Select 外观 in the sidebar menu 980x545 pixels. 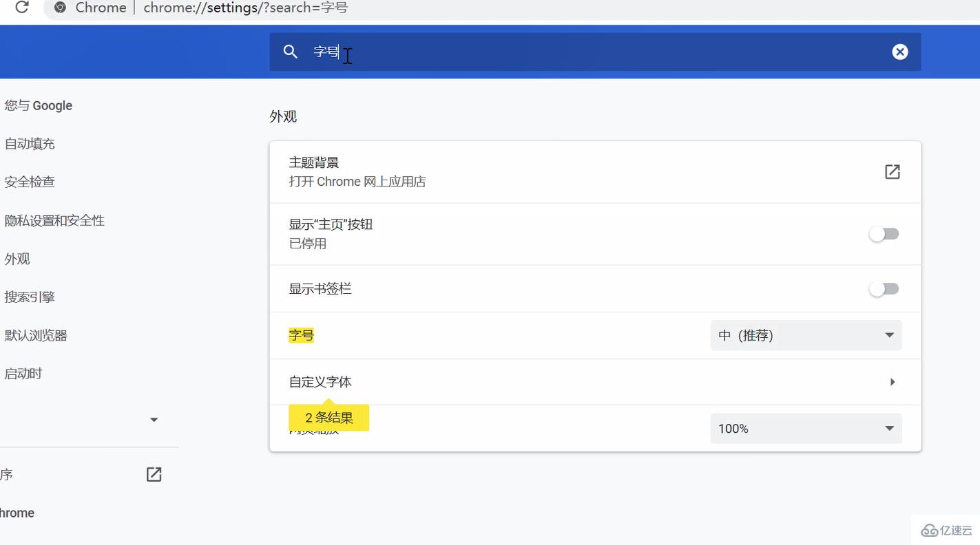click(x=17, y=259)
